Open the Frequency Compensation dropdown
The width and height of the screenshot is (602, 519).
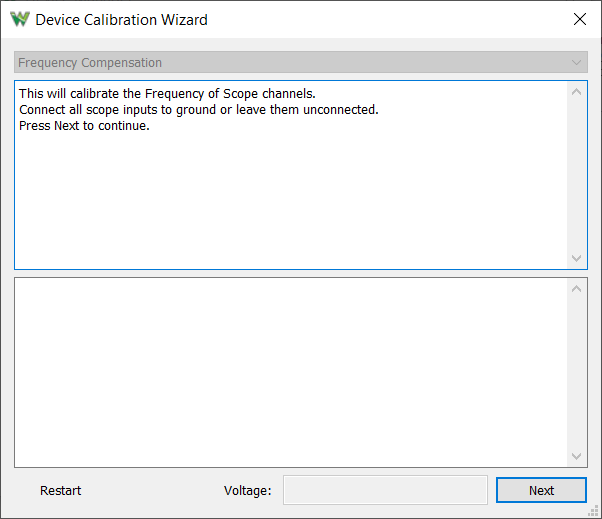[301, 62]
